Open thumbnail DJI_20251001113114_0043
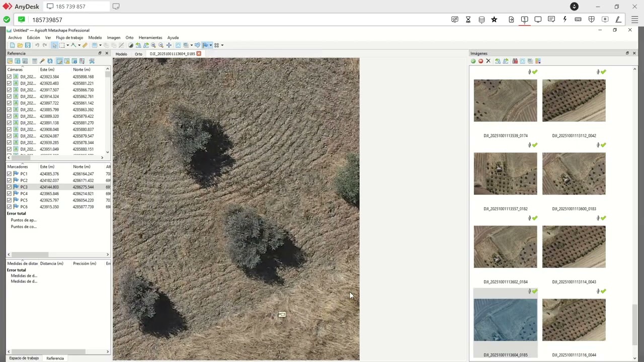 pyautogui.click(x=574, y=246)
